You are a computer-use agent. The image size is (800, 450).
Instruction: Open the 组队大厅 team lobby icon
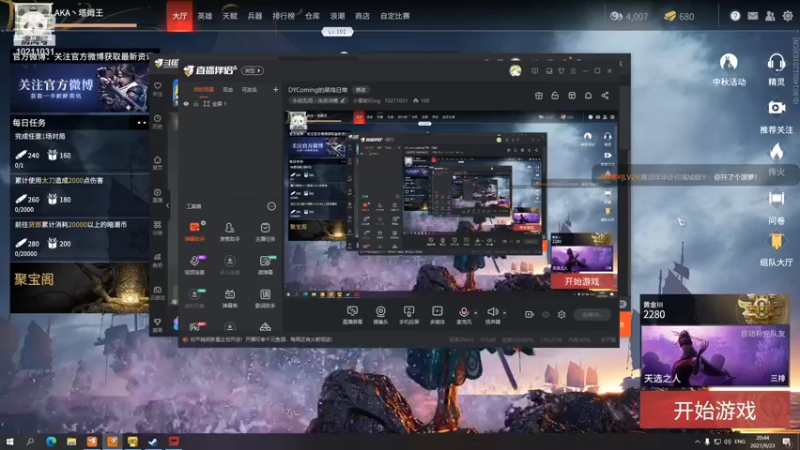[x=776, y=250]
